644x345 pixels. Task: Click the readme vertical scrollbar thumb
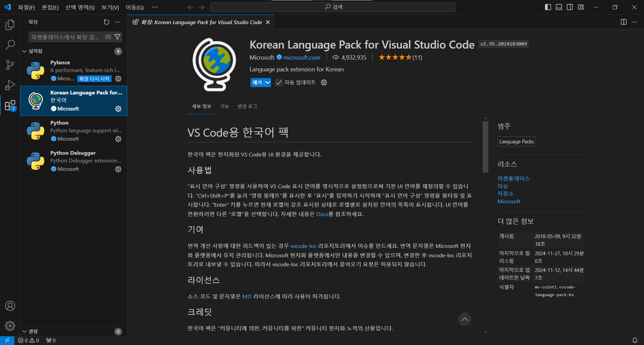click(485, 147)
